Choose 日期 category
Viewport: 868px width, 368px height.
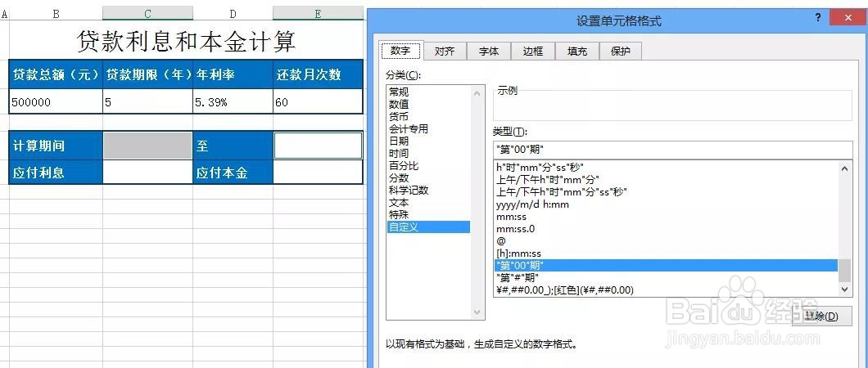tap(428, 141)
